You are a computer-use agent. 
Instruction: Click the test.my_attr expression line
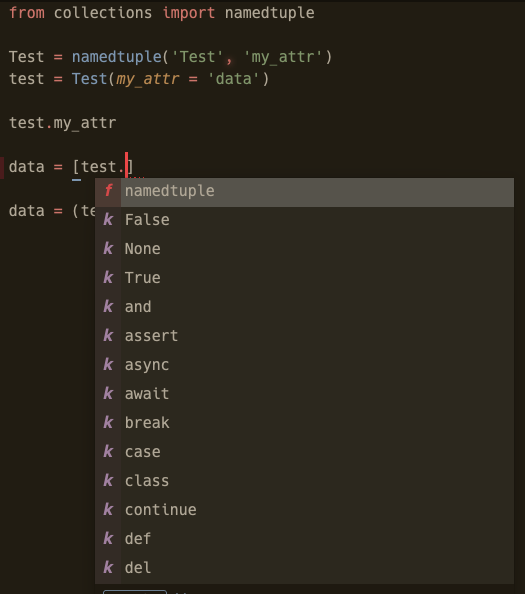click(x=62, y=123)
